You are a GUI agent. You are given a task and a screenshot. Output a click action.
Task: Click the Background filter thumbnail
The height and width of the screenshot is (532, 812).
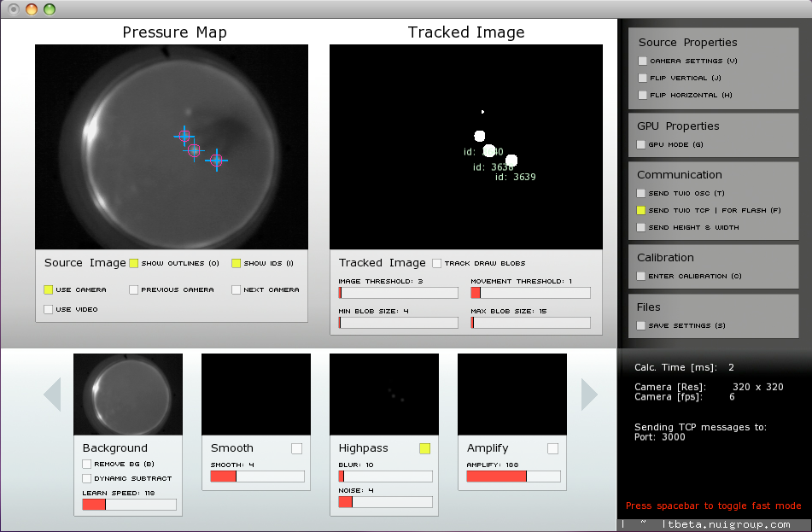[128, 395]
